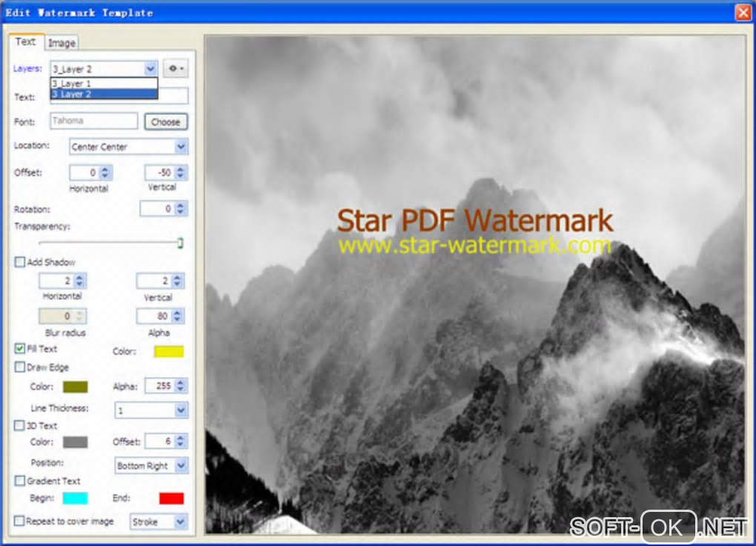Open the olive edge Color swatch
The width and height of the screenshot is (756, 546).
click(75, 387)
